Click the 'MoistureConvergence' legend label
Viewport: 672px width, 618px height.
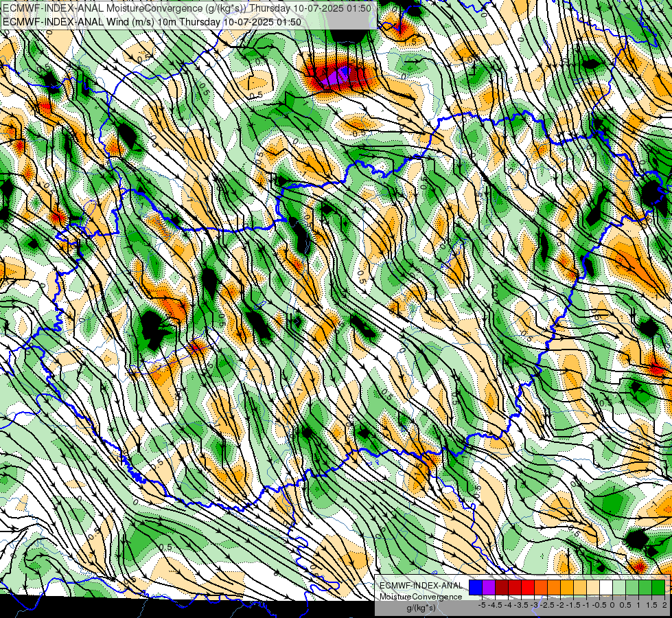421,597
